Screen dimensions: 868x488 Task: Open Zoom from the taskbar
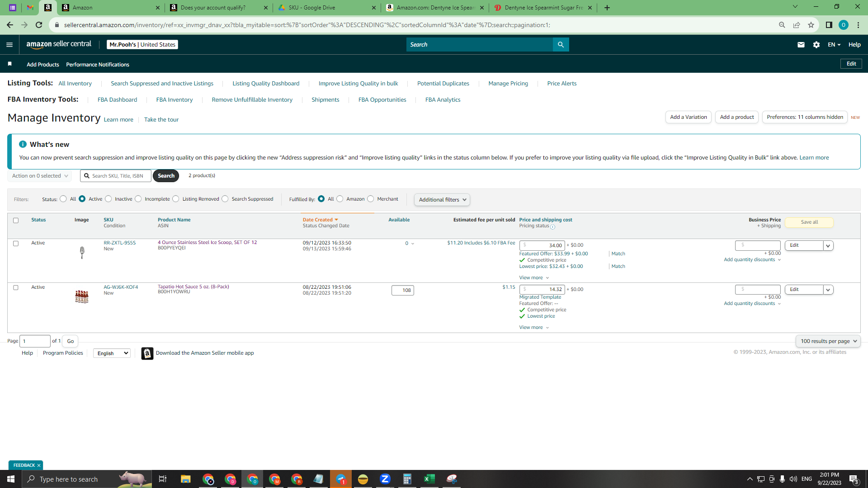[x=385, y=479]
